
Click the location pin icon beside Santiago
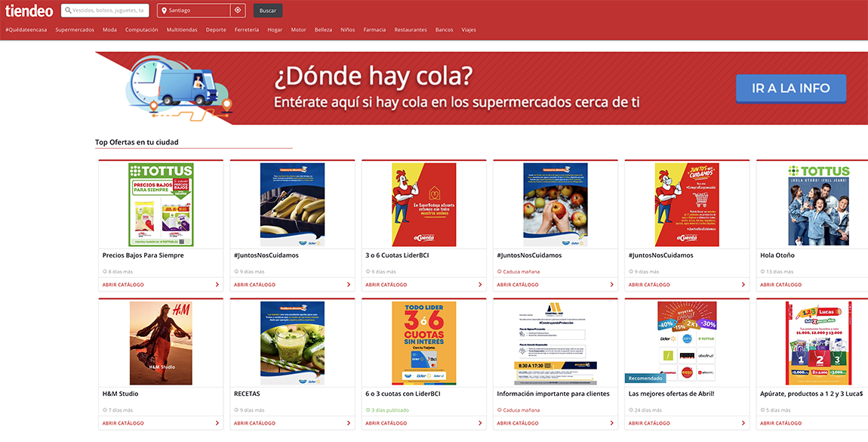pos(165,11)
